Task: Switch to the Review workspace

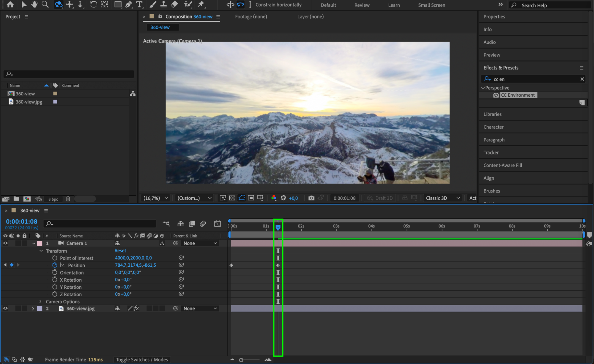Action: 362,5
